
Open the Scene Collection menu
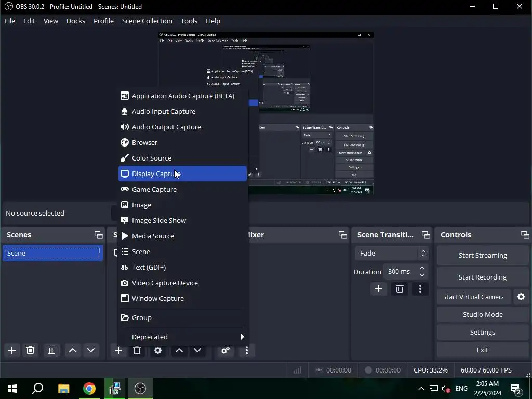(147, 21)
